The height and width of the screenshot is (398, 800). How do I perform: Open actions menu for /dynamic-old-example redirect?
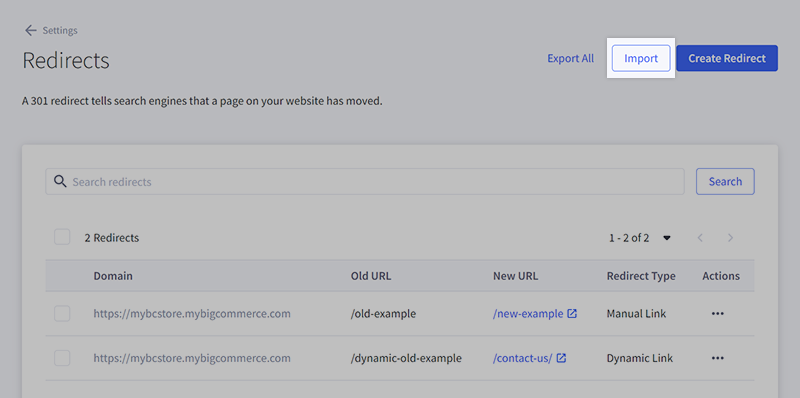717,358
